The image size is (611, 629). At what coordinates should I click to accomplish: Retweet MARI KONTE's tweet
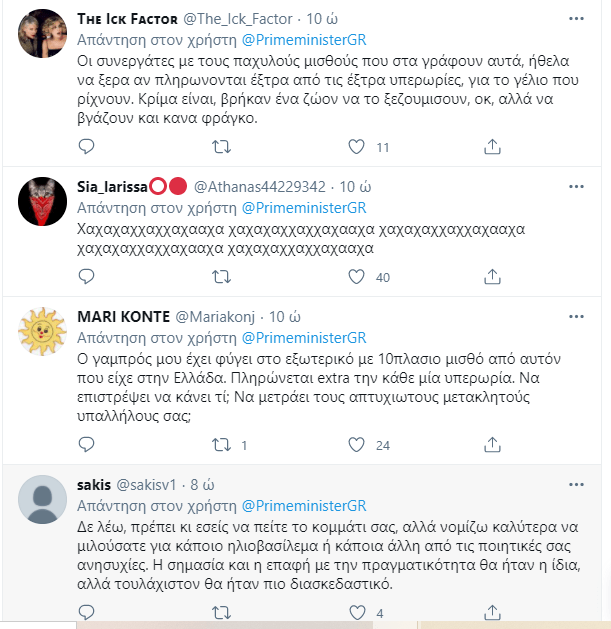pyautogui.click(x=223, y=446)
